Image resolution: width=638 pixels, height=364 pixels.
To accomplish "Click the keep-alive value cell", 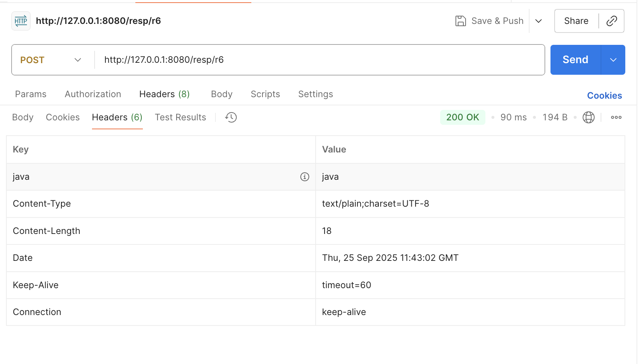I will (x=470, y=312).
